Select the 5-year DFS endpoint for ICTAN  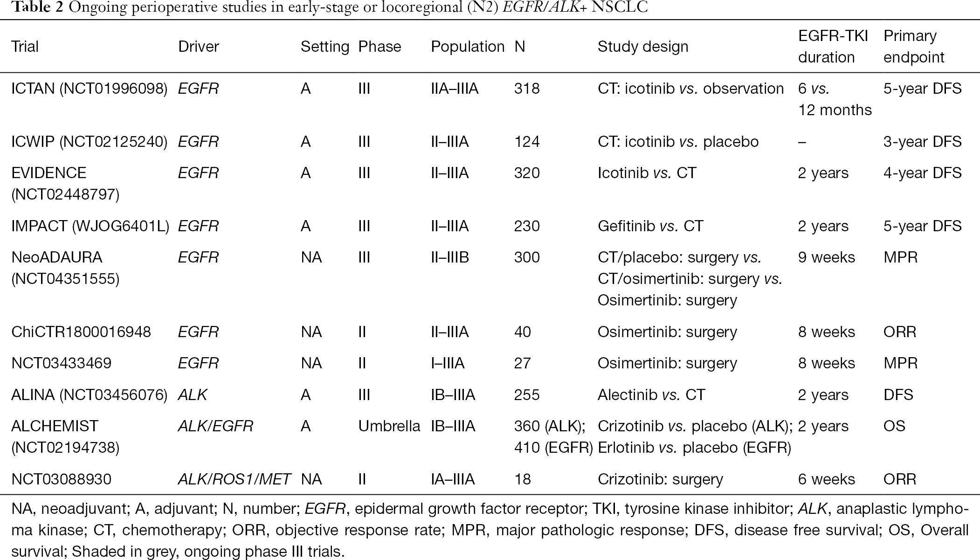pos(923,89)
